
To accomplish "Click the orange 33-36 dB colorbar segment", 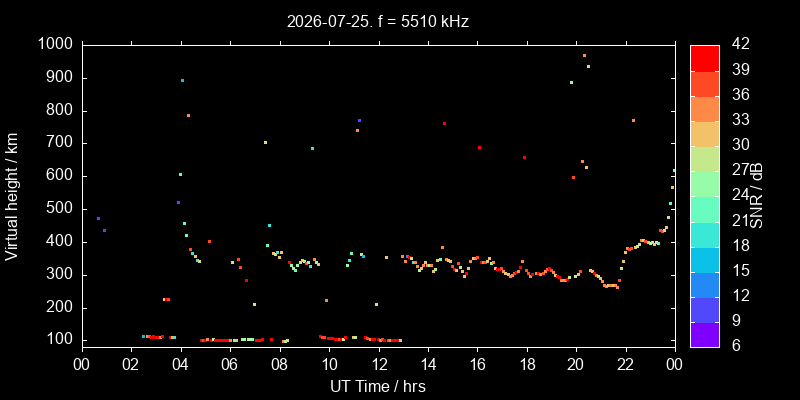I will [x=705, y=108].
